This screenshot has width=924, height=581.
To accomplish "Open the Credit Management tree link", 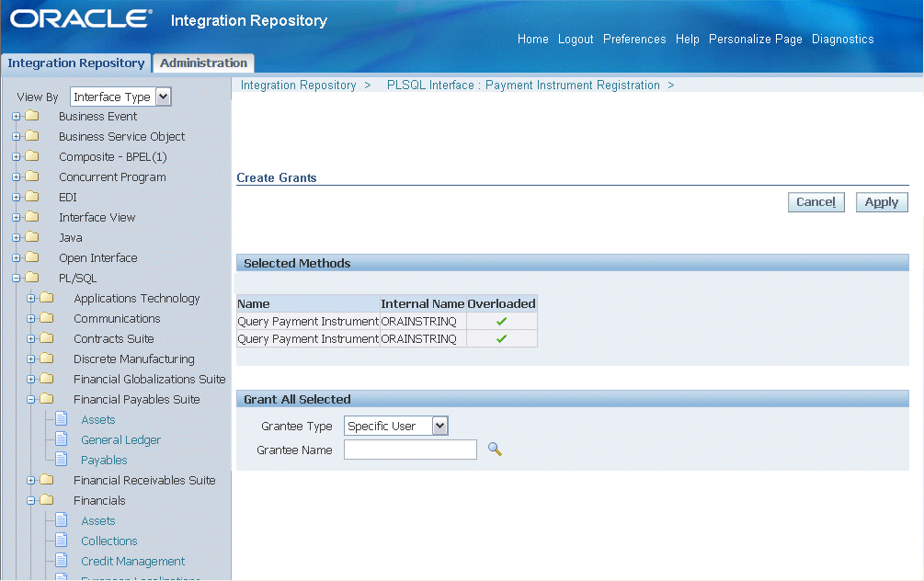I will pyautogui.click(x=133, y=561).
